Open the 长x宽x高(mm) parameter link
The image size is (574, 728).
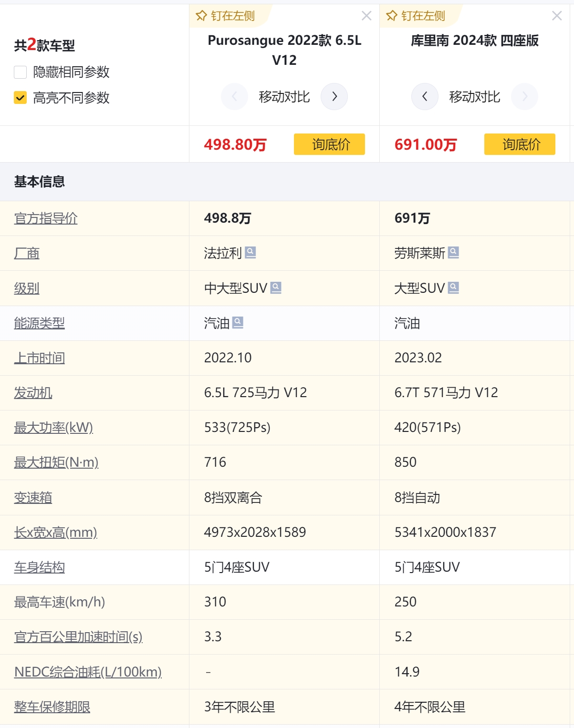click(55, 532)
